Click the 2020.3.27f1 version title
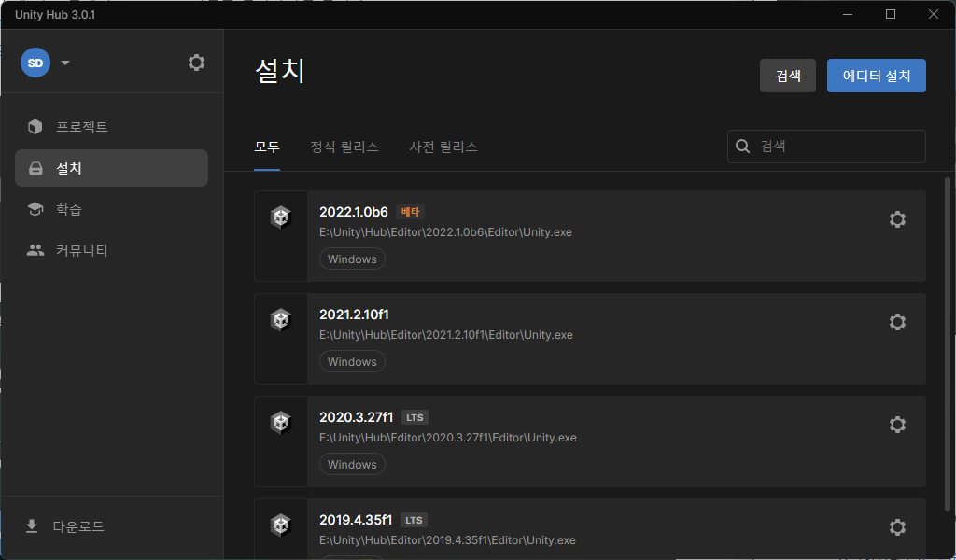956x560 pixels. (357, 417)
